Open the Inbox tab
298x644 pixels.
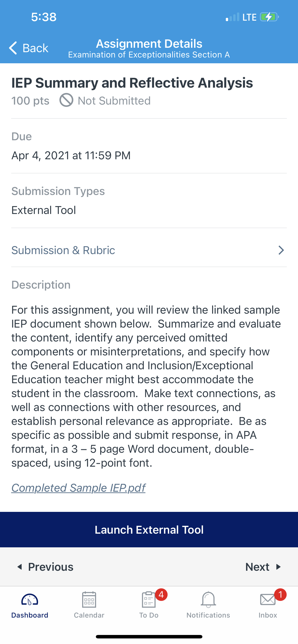267,605
